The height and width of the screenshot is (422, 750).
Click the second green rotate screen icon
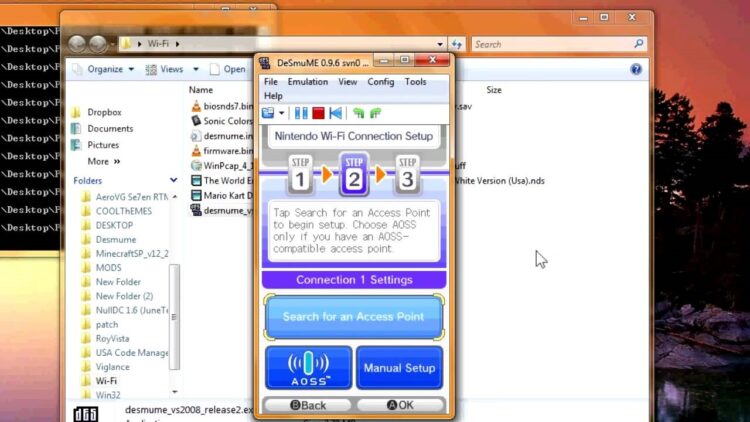pyautogui.click(x=375, y=113)
